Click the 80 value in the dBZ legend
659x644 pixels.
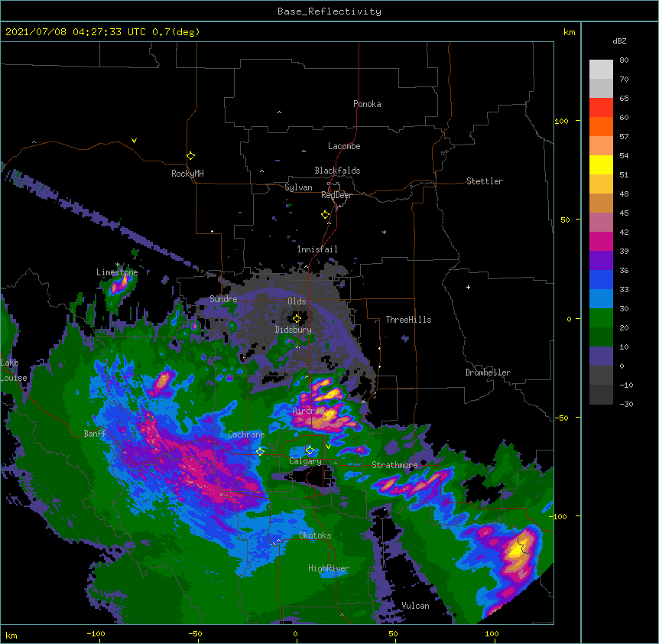click(x=624, y=60)
